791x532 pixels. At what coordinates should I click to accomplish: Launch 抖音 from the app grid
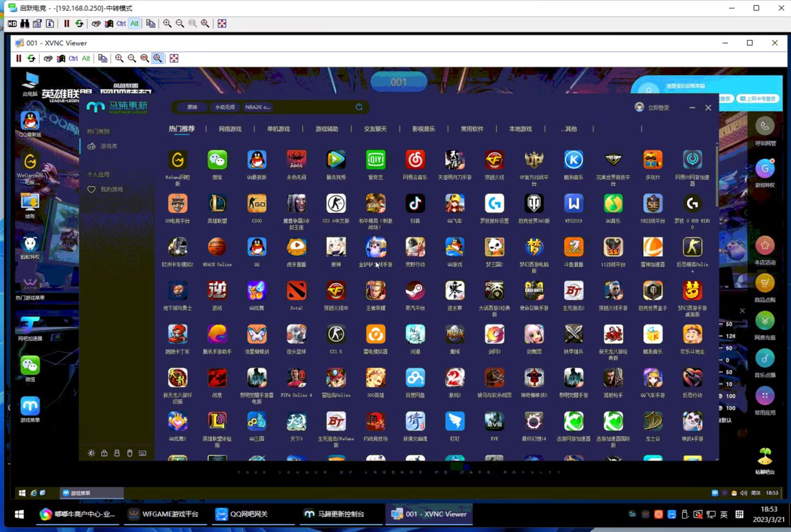pyautogui.click(x=415, y=204)
